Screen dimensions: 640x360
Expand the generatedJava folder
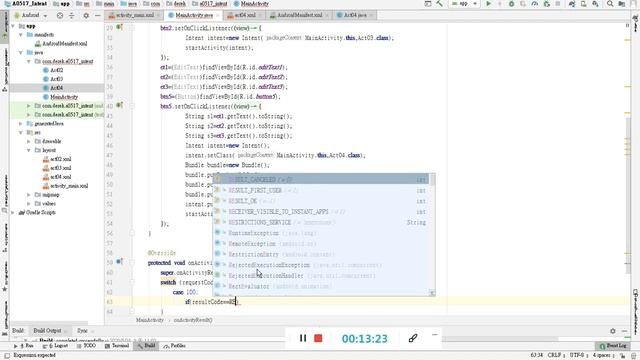click(x=21, y=123)
